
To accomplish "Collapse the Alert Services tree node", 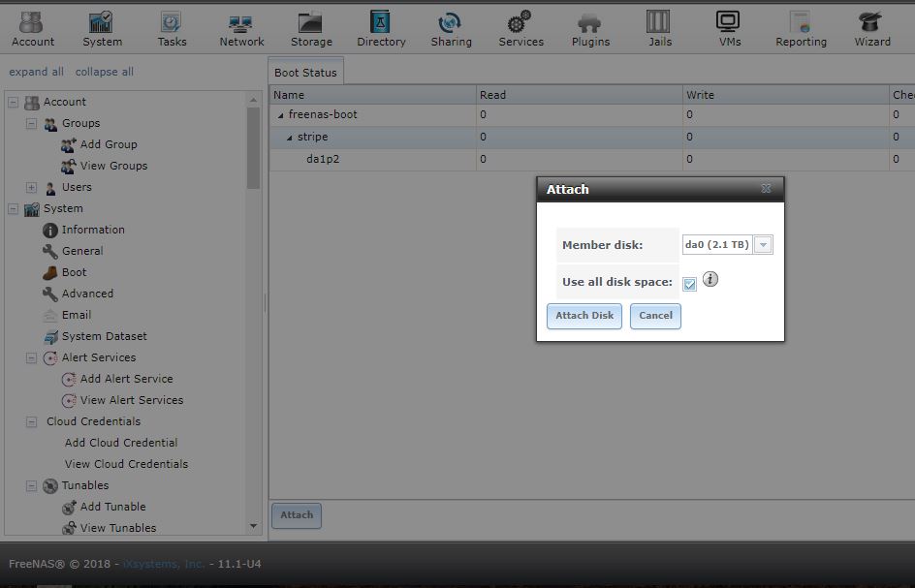I will click(x=31, y=357).
